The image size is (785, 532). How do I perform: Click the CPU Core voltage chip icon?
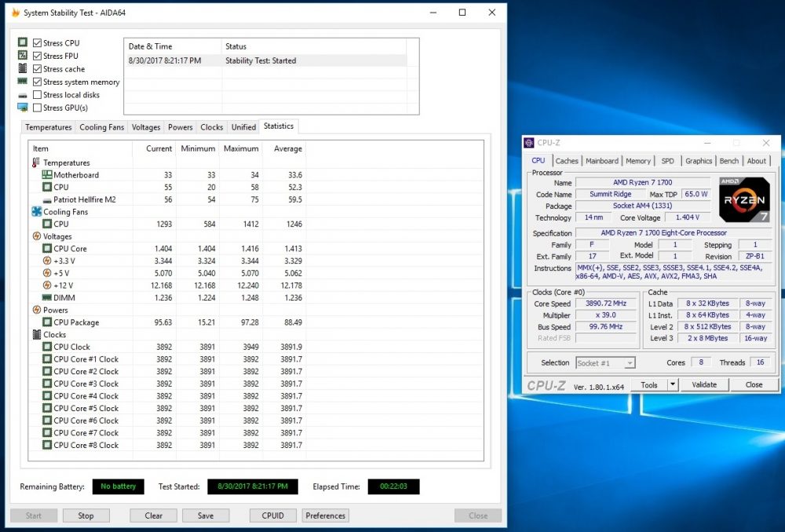point(47,248)
